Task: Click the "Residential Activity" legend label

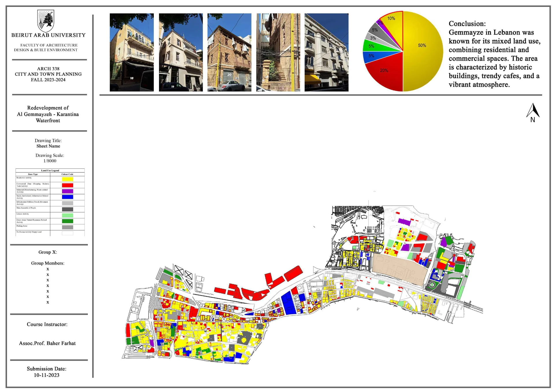Action: [x=24, y=178]
